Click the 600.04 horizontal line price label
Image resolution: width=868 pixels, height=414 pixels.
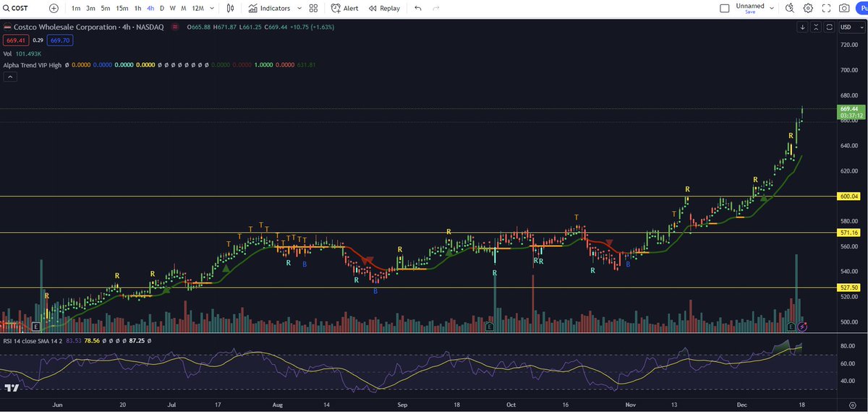click(x=850, y=197)
